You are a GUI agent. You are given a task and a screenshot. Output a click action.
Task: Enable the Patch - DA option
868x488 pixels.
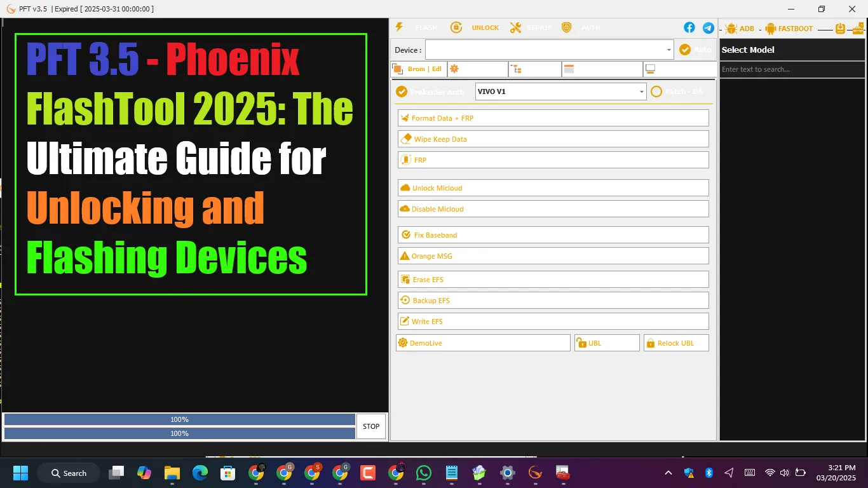point(677,91)
